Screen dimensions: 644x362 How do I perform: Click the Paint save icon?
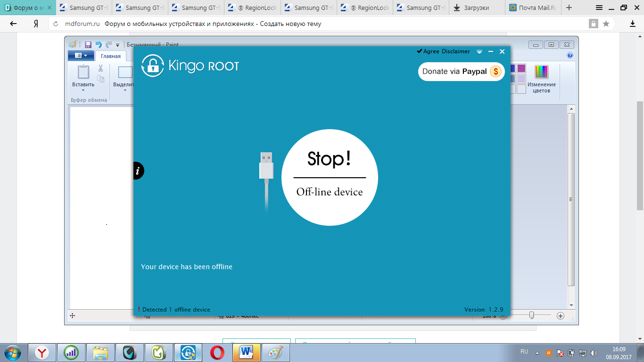[88, 45]
